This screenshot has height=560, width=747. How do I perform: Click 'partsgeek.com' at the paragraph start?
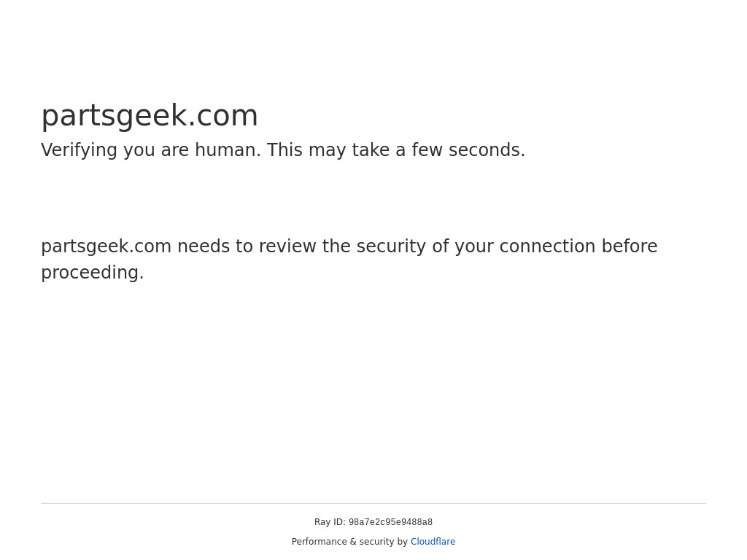coord(106,246)
